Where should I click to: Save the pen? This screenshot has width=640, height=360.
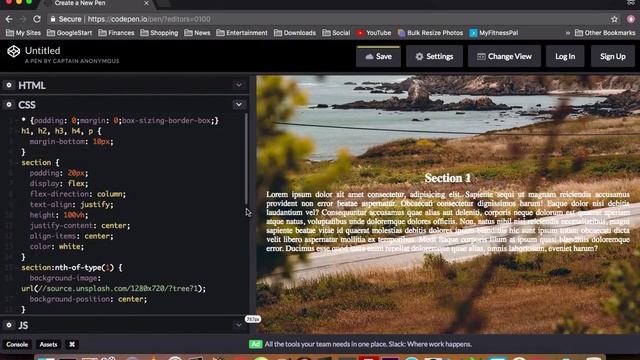coord(378,56)
